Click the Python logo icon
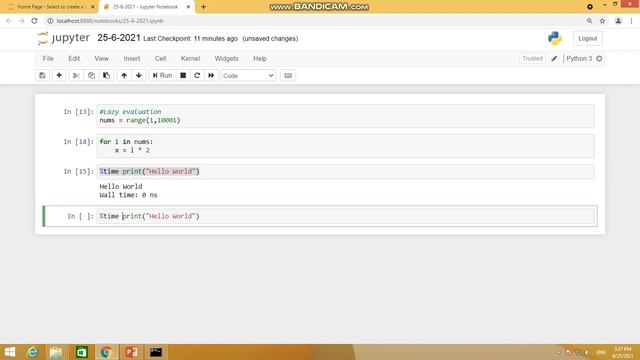 tap(555, 38)
